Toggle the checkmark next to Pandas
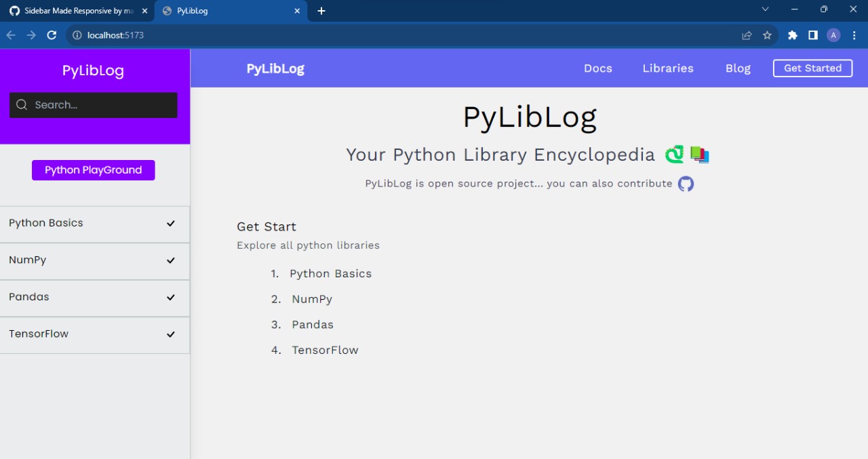Viewport: 868px width, 459px height. coord(170,298)
